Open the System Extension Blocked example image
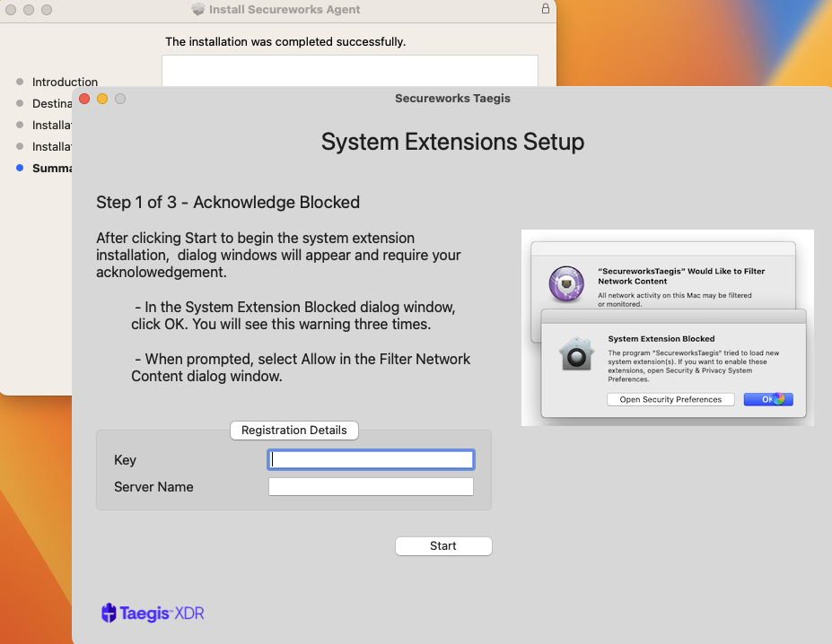Viewport: 832px width, 644px height. (668, 327)
